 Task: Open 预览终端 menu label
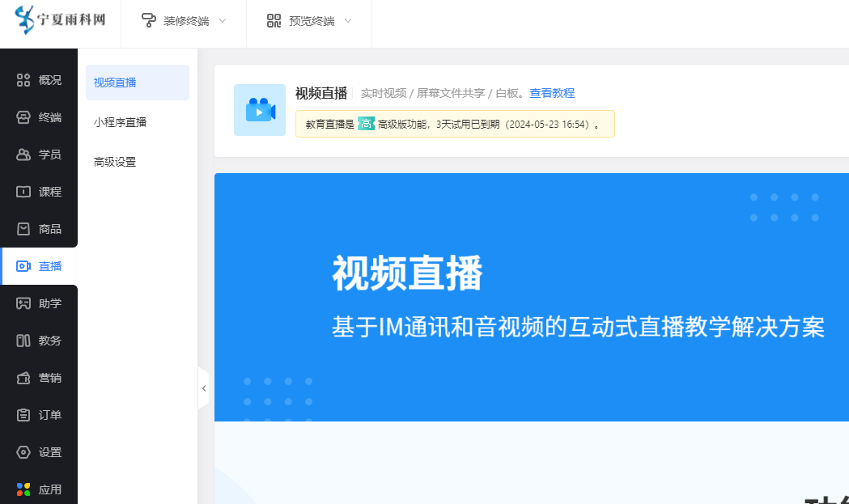click(312, 21)
